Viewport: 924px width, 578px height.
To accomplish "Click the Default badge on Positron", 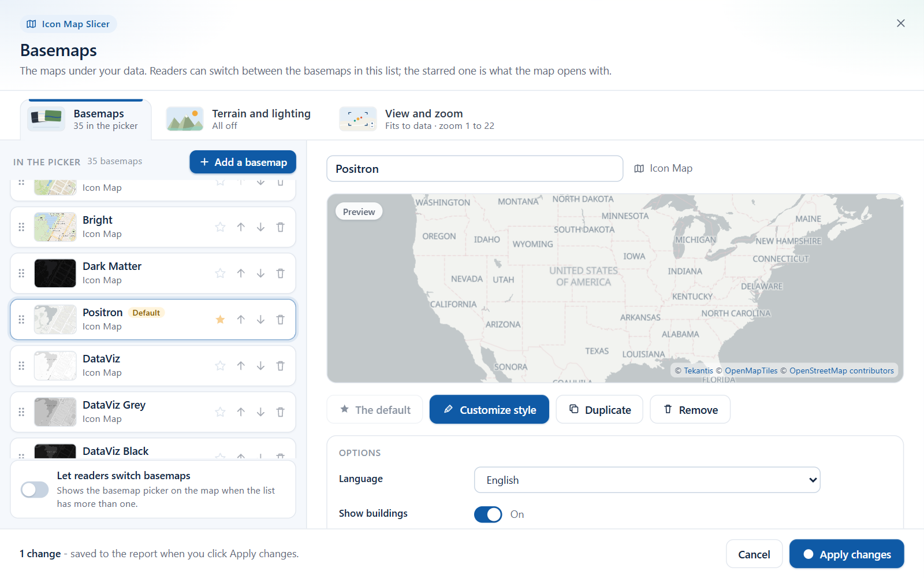I will click(146, 313).
